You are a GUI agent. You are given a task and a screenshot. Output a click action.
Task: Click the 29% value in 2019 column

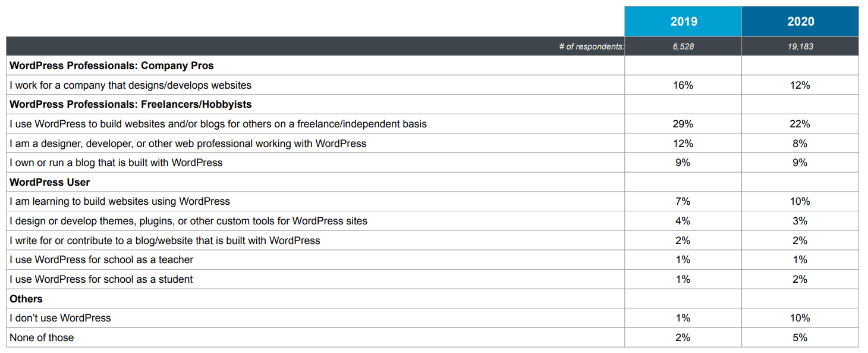pos(683,124)
